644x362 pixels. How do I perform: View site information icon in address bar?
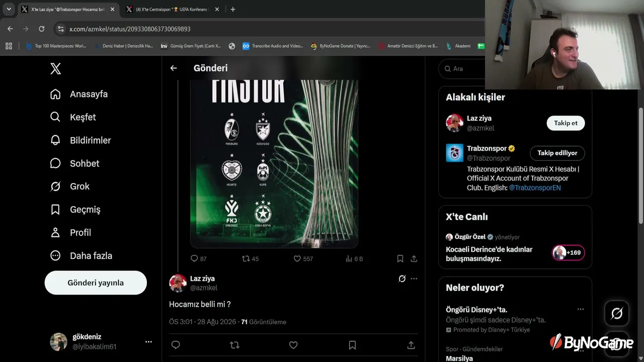(61, 29)
